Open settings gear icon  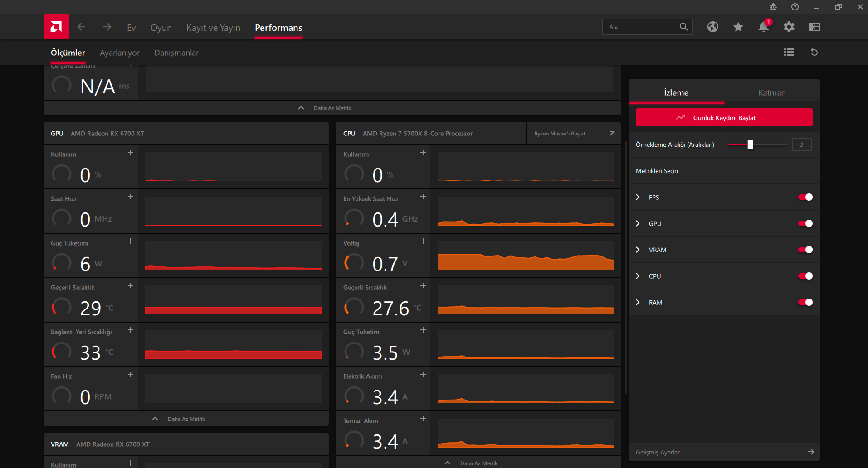789,27
